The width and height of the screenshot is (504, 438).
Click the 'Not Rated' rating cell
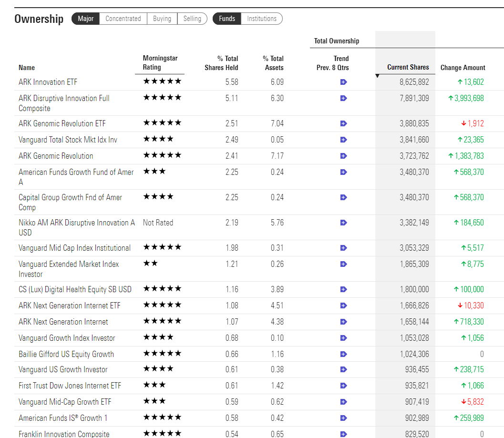(x=158, y=223)
